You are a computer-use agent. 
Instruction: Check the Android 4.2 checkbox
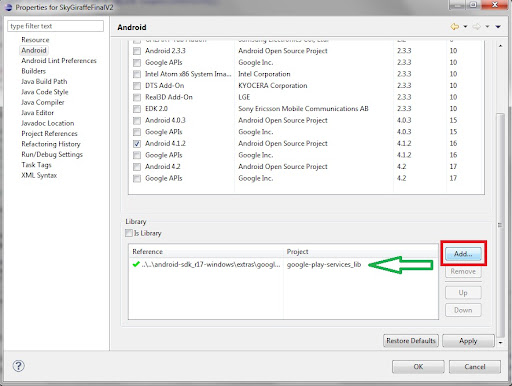(x=137, y=167)
